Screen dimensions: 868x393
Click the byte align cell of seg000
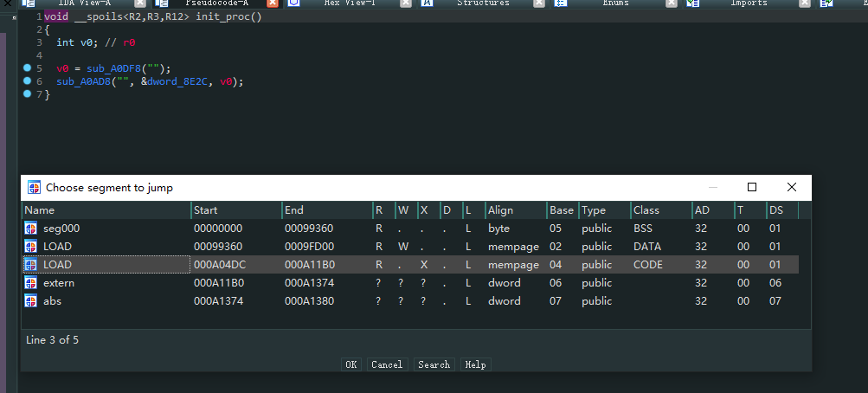pos(498,228)
